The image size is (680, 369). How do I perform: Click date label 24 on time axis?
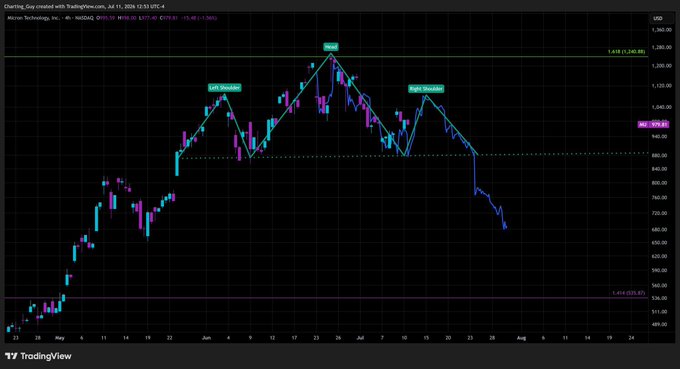(631, 338)
